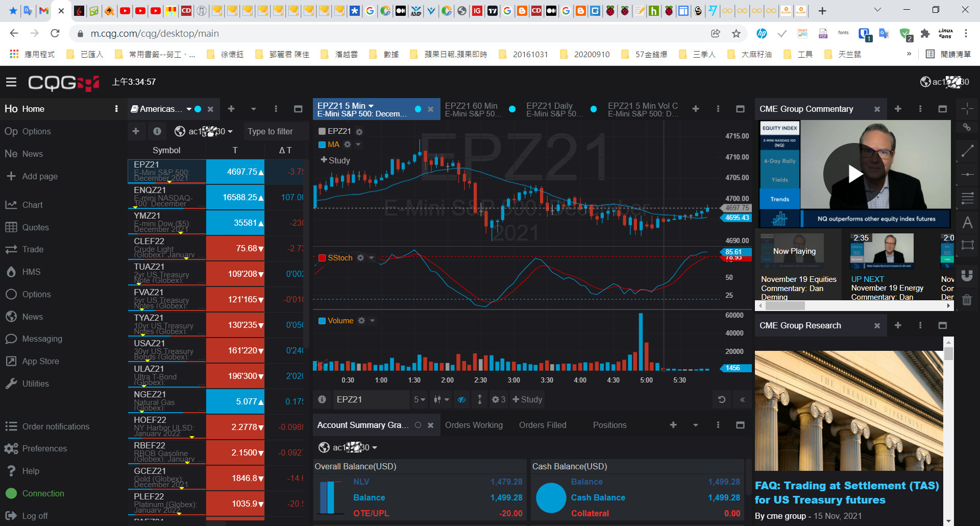
Task: Add symbol with plus in quotes toolbar
Action: [x=136, y=131]
